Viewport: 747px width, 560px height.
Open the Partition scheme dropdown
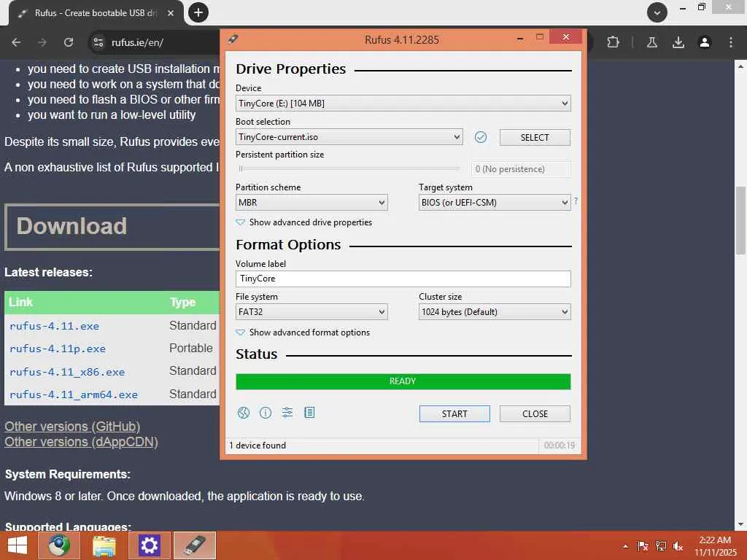[x=311, y=203]
